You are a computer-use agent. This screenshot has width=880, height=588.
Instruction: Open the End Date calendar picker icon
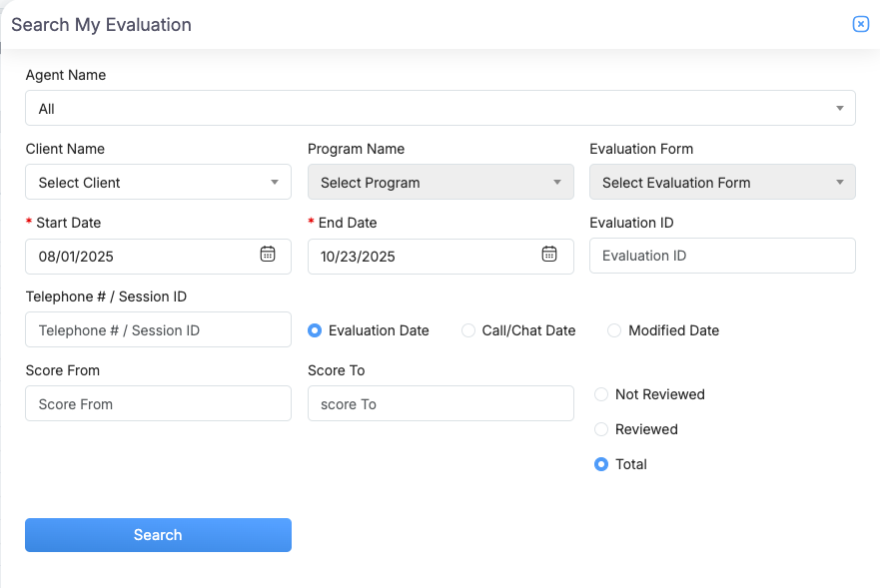(549, 255)
